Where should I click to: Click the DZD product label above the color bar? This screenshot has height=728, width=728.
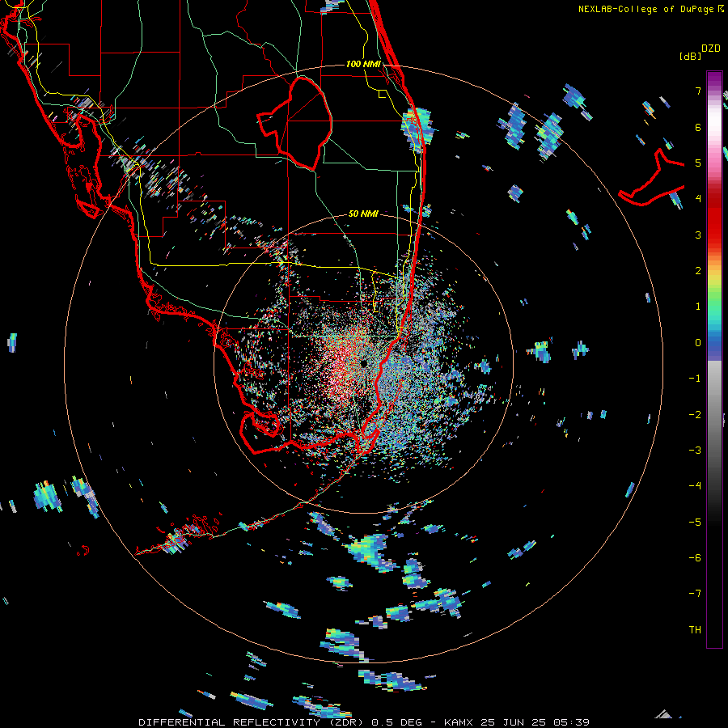(711, 49)
